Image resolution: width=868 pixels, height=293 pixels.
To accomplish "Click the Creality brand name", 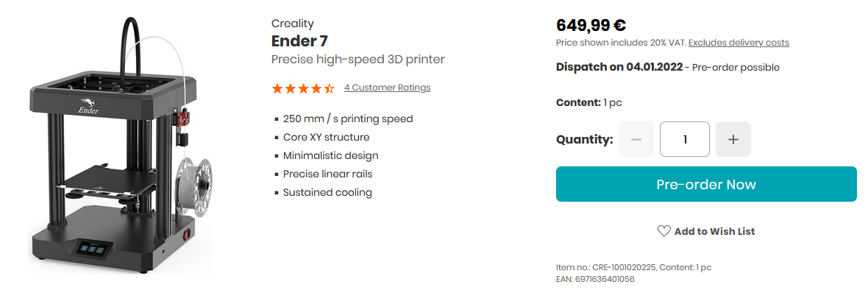I will [292, 24].
